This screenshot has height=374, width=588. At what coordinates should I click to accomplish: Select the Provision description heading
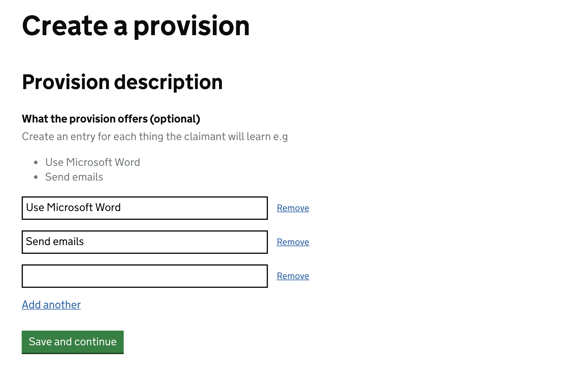(x=122, y=82)
